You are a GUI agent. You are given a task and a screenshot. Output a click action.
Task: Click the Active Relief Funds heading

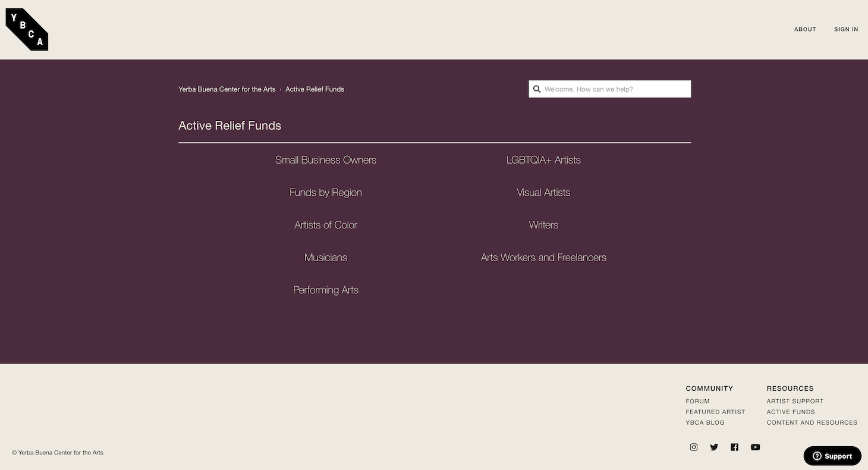230,126
